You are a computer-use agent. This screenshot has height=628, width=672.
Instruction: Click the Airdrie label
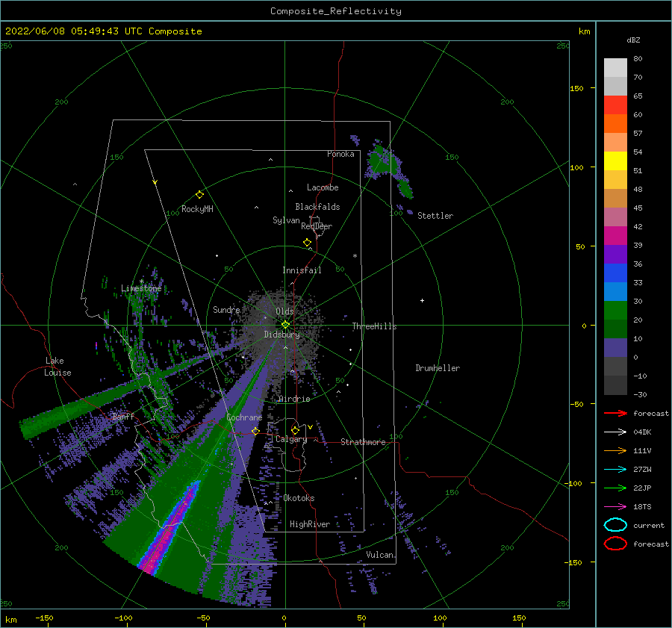(x=294, y=399)
